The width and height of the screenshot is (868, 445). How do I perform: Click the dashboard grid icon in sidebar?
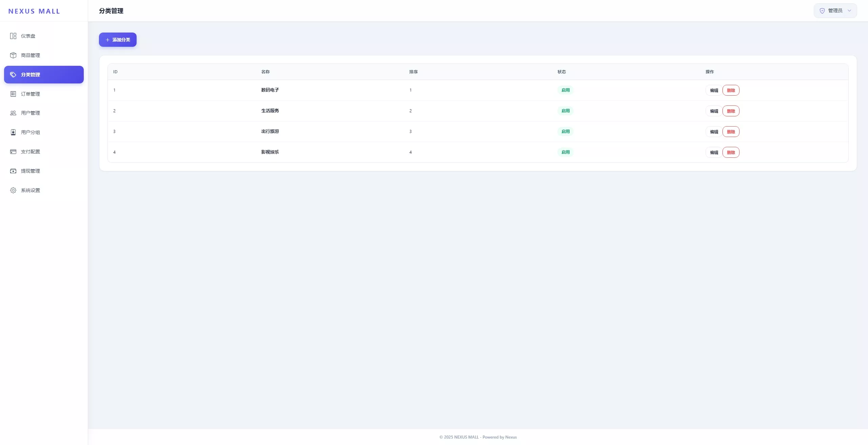click(x=13, y=36)
